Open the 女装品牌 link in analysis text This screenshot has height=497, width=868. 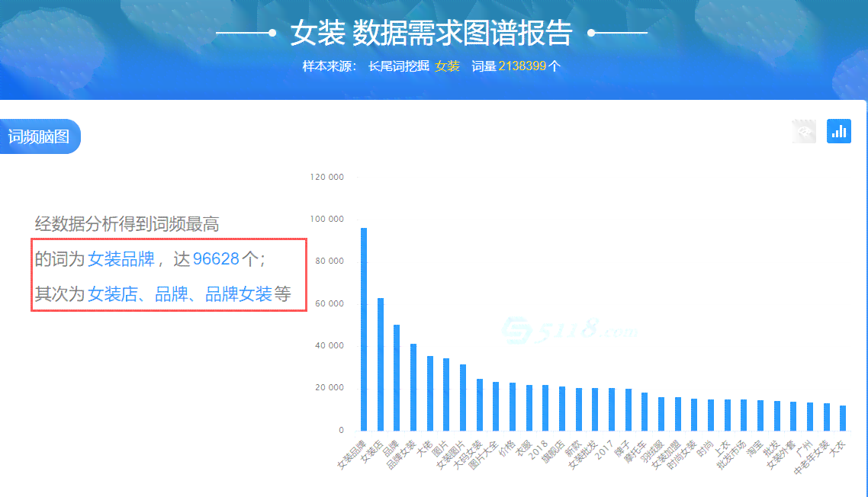121,259
